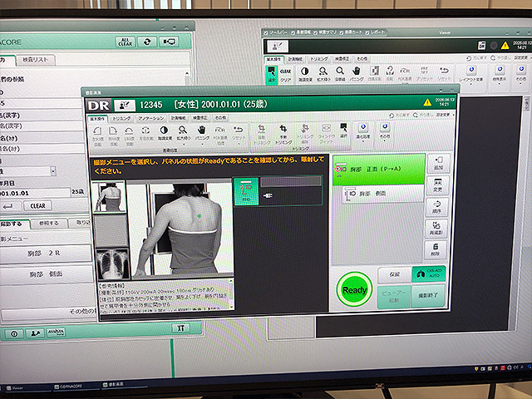Click the CLEAR icon in Viewer toolbar
Viewport: 532px width, 399px height.
[285, 75]
